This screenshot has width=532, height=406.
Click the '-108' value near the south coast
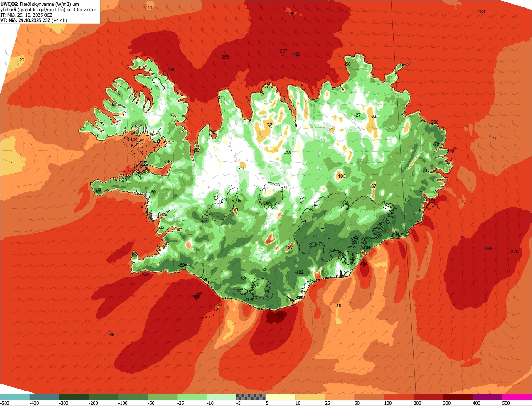pyautogui.click(x=249, y=300)
